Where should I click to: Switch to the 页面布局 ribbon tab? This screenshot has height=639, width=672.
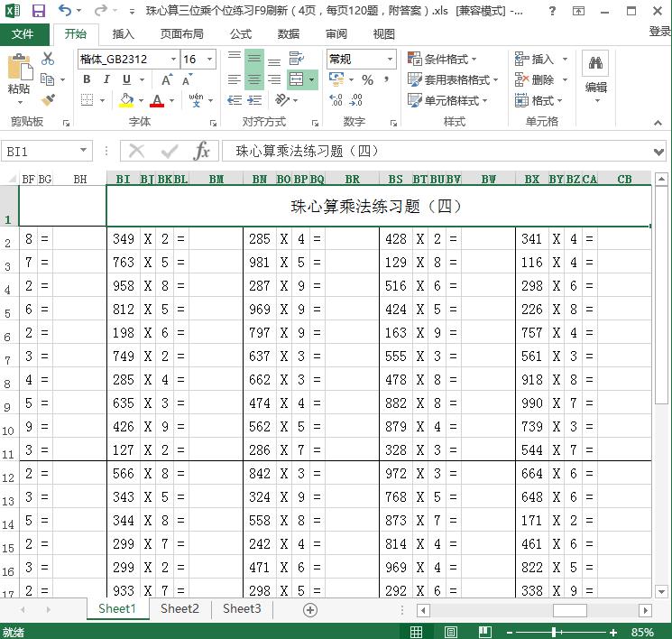coord(181,34)
